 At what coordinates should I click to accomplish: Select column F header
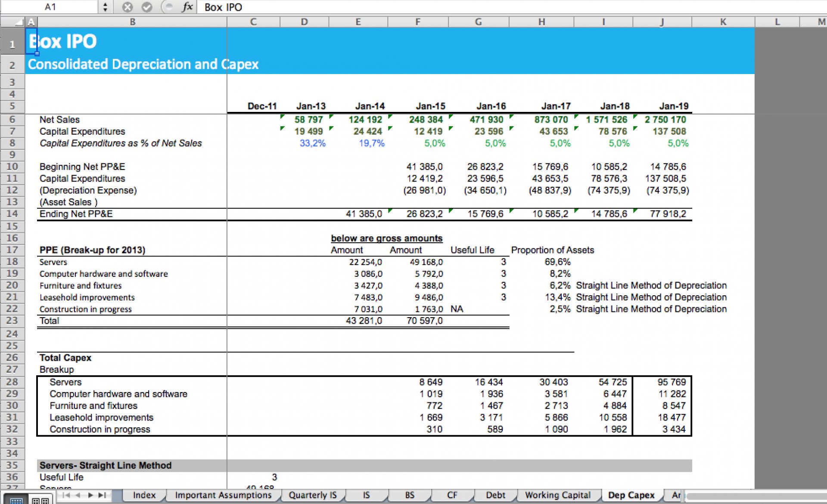[418, 22]
